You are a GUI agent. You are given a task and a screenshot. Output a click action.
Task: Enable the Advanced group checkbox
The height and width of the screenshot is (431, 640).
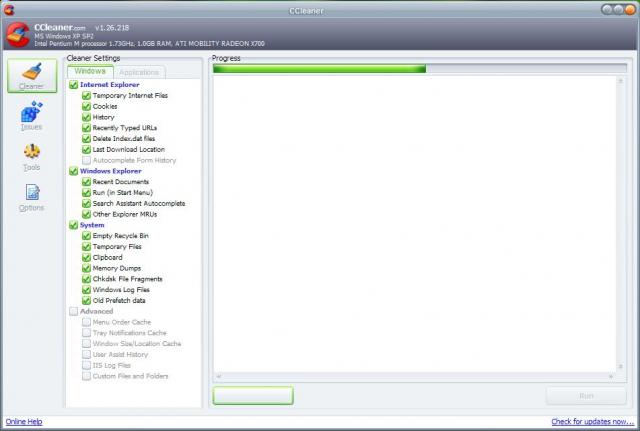(x=73, y=311)
